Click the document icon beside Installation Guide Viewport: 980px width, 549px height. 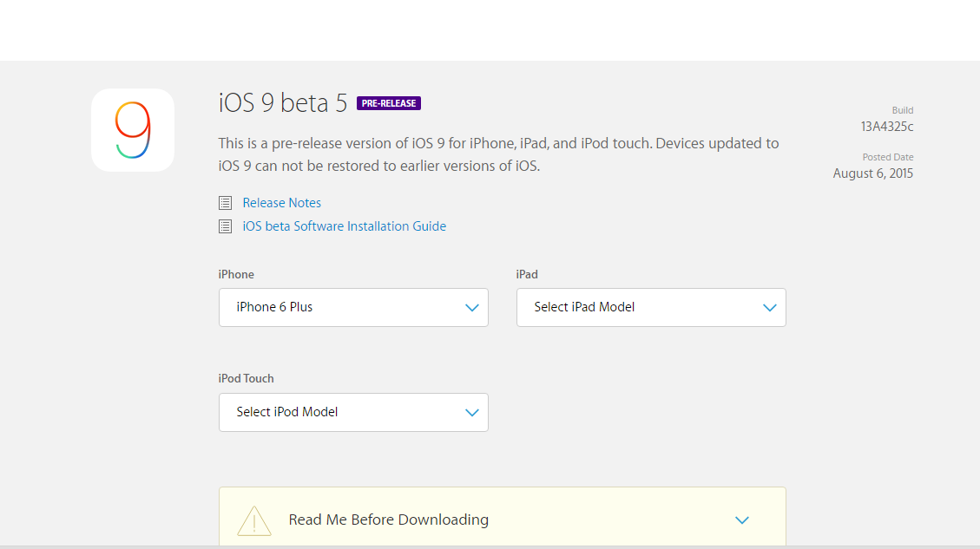click(225, 226)
